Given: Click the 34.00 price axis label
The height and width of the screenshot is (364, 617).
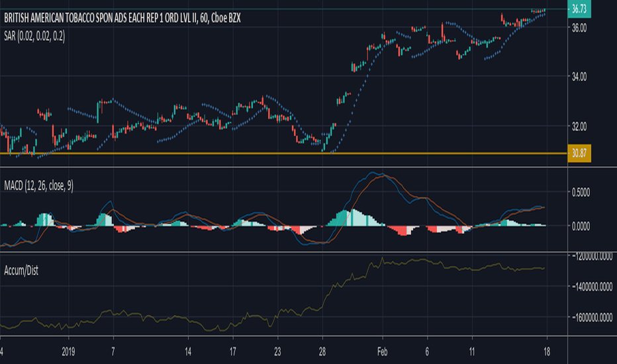Looking at the screenshot, I should (579, 77).
